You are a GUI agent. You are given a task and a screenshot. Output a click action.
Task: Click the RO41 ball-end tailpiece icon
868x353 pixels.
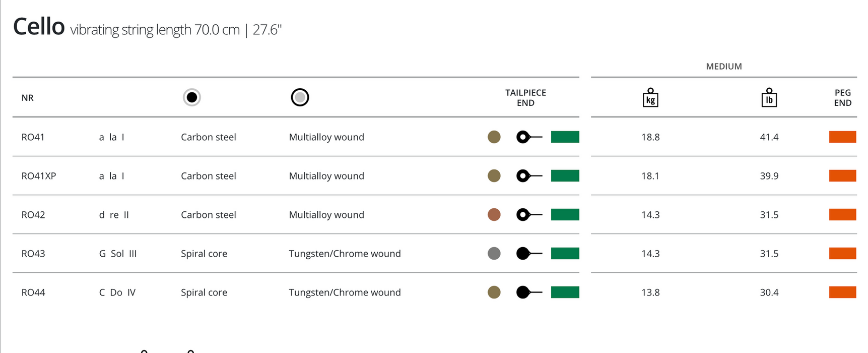click(528, 137)
